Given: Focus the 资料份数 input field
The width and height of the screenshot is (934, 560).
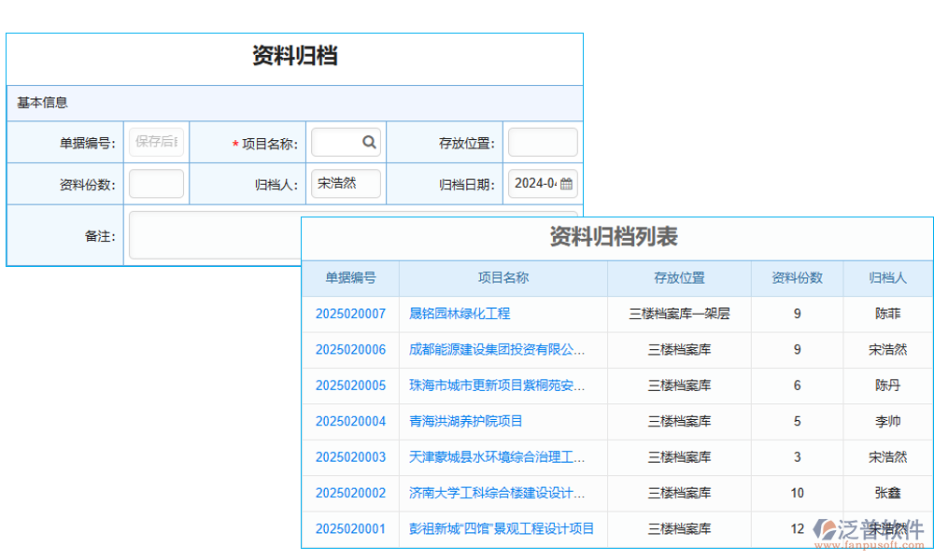Looking at the screenshot, I should point(156,184).
